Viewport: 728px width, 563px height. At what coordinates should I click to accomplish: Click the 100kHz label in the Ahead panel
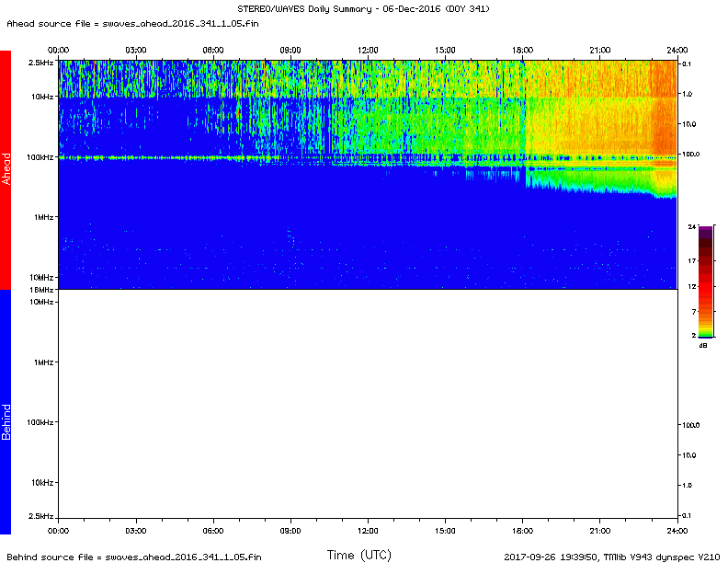[x=39, y=157]
